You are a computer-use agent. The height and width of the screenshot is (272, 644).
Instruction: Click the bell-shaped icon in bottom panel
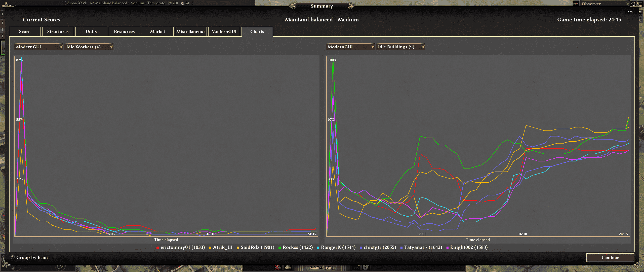pos(288,267)
